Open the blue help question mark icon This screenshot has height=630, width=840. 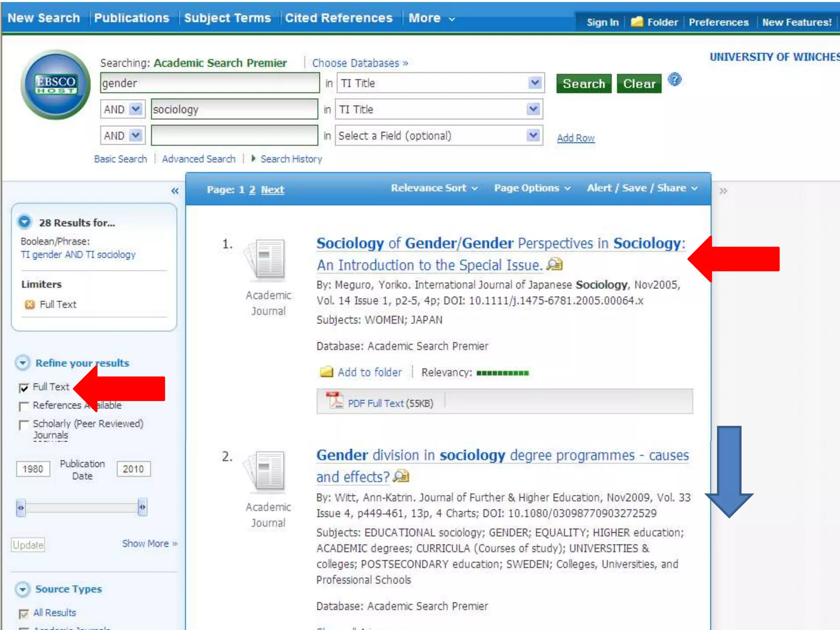674,80
